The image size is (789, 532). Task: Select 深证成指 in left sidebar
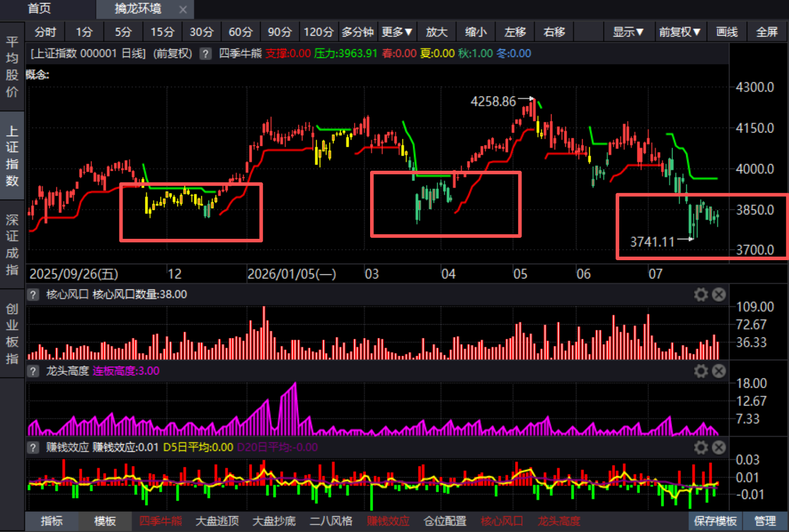tap(12, 244)
